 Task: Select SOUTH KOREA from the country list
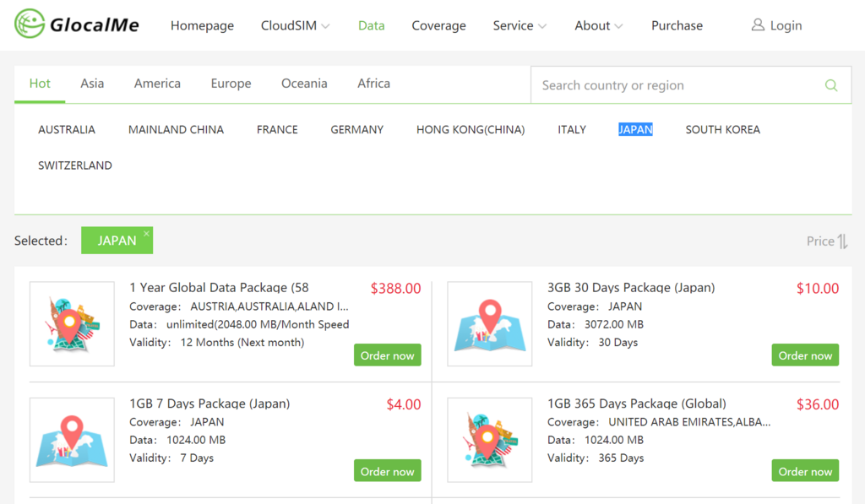coord(723,129)
